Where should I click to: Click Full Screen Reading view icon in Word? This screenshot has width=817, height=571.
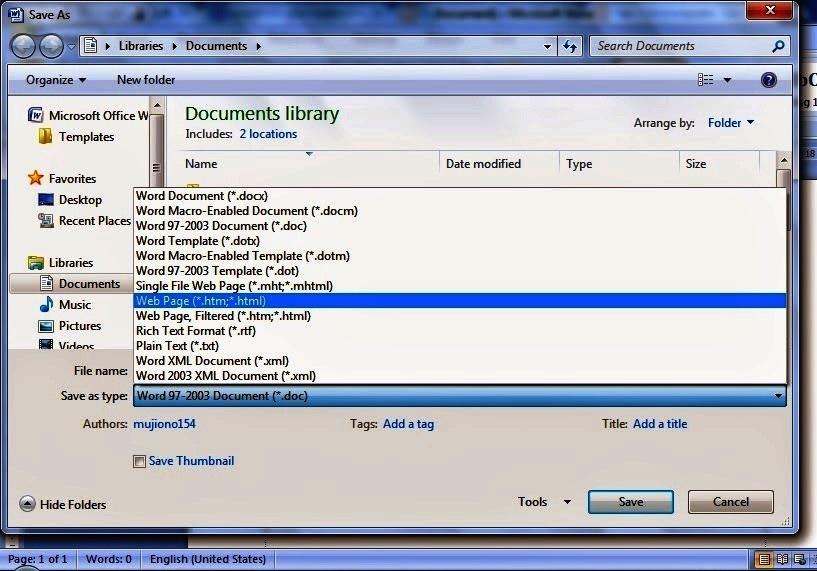coord(782,560)
